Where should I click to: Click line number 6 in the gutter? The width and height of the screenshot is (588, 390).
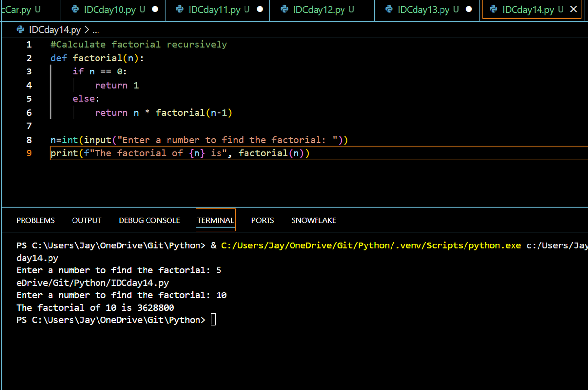(29, 112)
